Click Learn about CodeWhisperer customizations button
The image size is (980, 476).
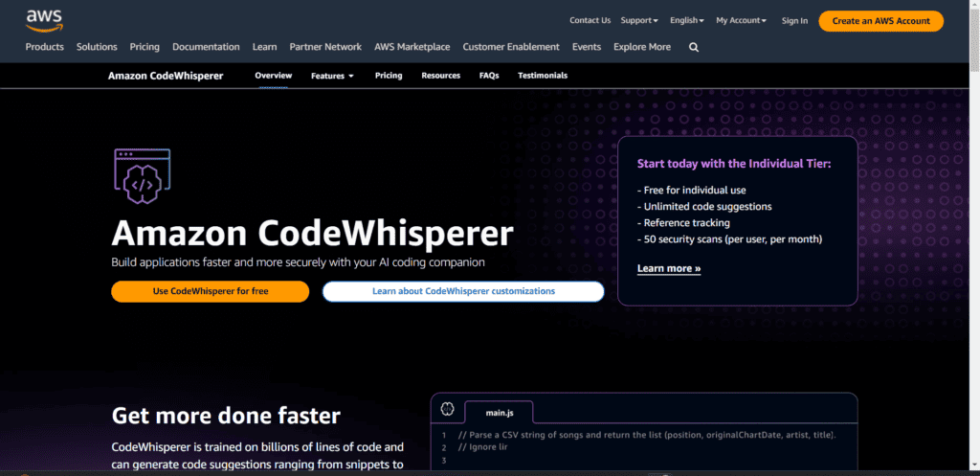(463, 291)
